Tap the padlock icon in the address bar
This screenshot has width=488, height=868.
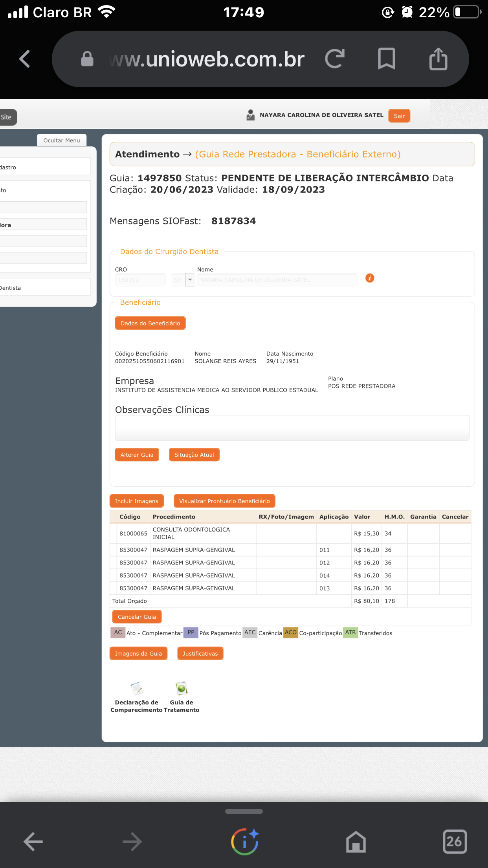click(87, 59)
